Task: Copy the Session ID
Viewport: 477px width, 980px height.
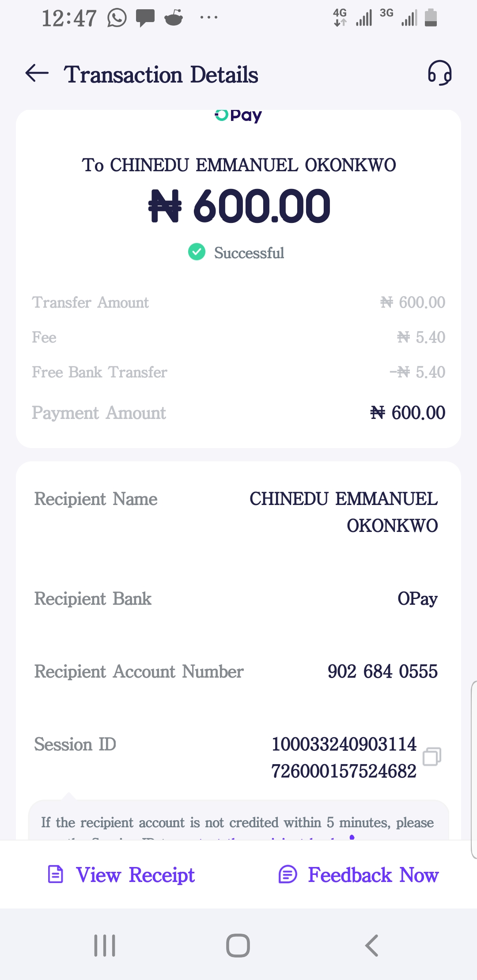Action: 432,757
